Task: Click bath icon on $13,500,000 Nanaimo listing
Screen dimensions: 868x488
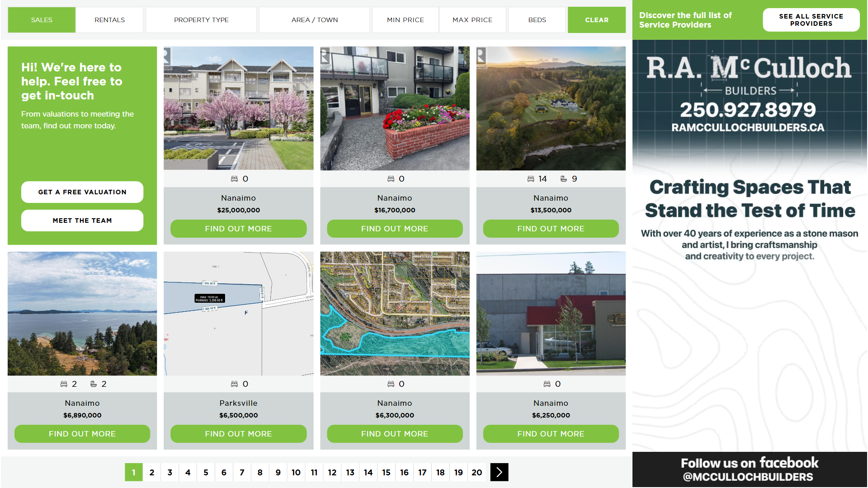Action: (x=563, y=179)
